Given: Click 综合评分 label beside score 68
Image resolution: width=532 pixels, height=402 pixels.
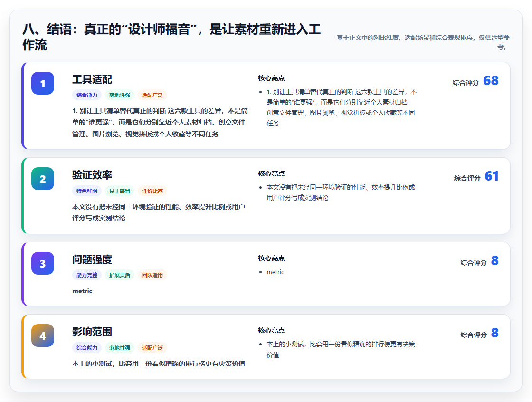Looking at the screenshot, I should [465, 83].
